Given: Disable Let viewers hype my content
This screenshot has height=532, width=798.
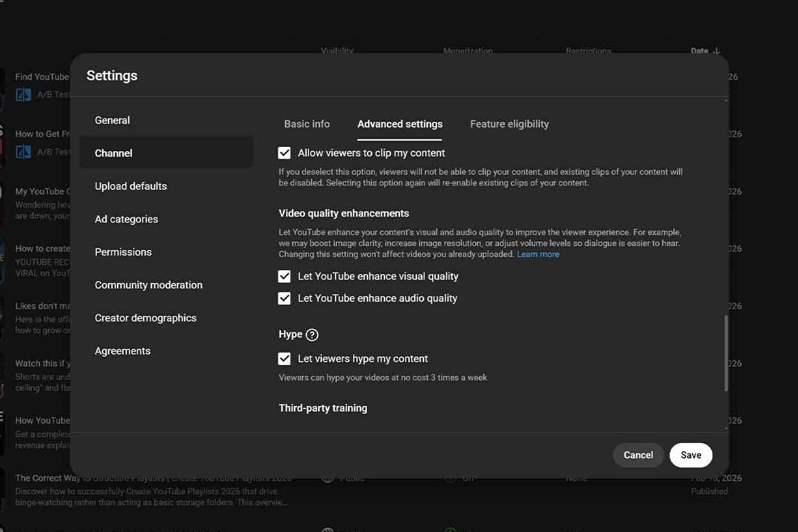Looking at the screenshot, I should point(284,359).
